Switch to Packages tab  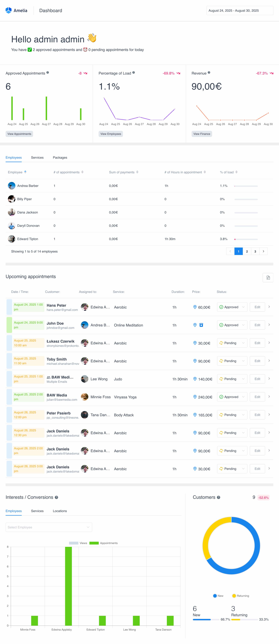(x=60, y=157)
